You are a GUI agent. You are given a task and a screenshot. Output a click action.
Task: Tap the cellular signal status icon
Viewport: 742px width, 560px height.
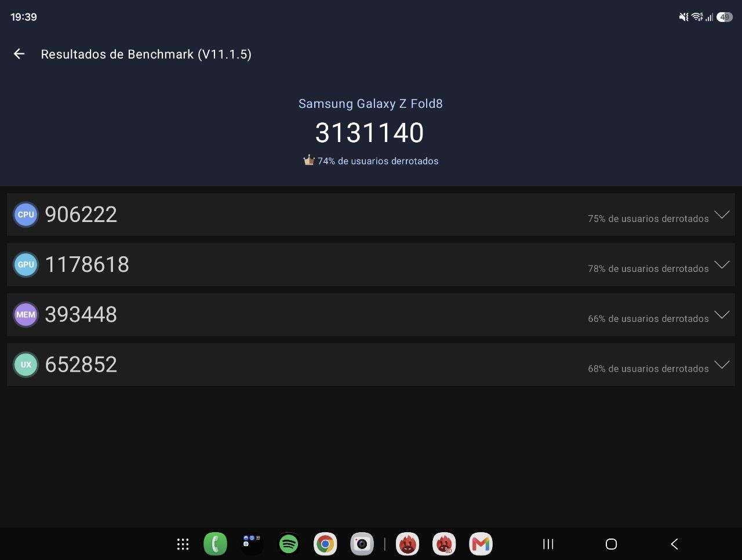click(x=710, y=17)
